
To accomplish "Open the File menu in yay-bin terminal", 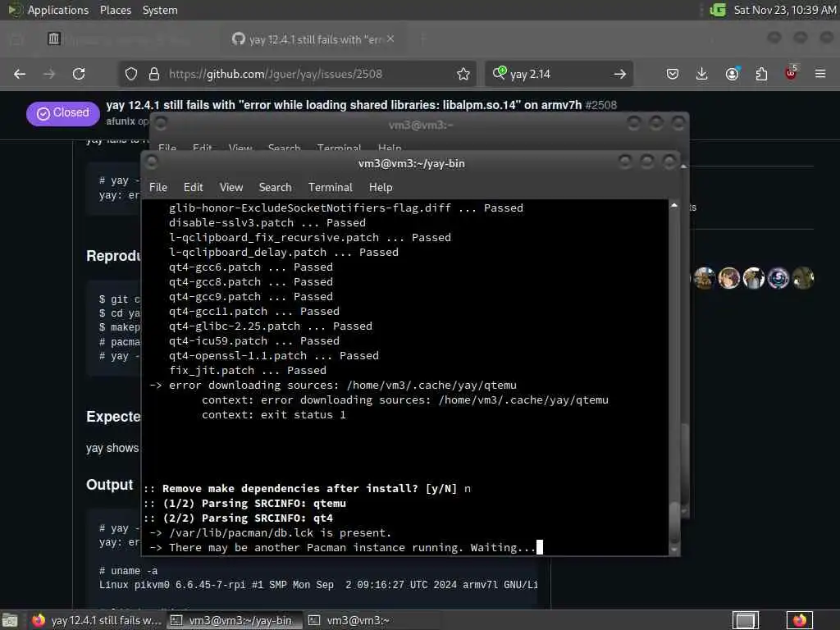I will pos(158,188).
